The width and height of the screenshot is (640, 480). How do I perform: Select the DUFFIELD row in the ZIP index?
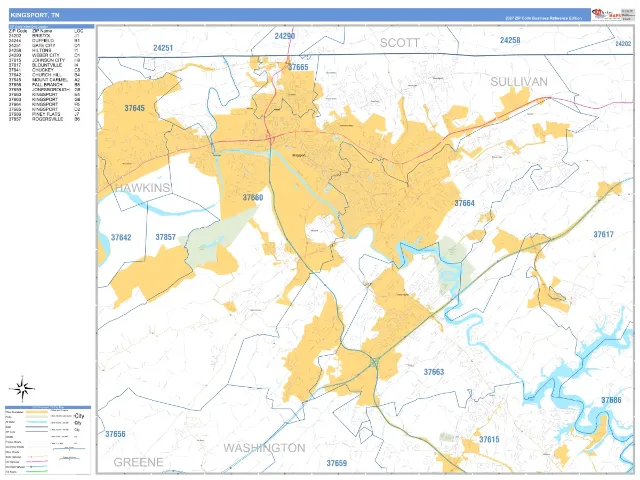(44, 41)
